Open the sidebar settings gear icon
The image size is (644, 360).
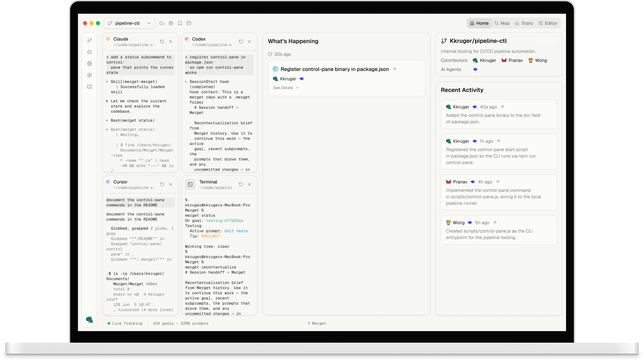(90, 75)
